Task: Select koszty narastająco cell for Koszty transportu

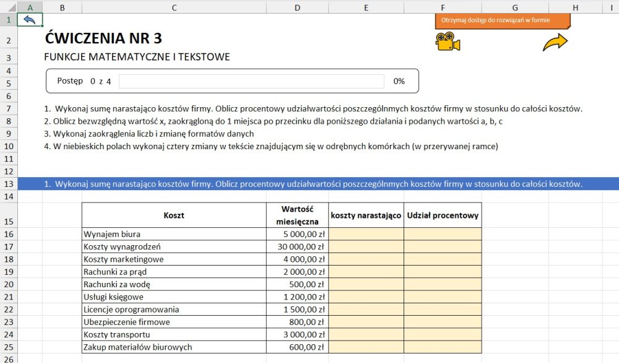Action: coord(366,334)
